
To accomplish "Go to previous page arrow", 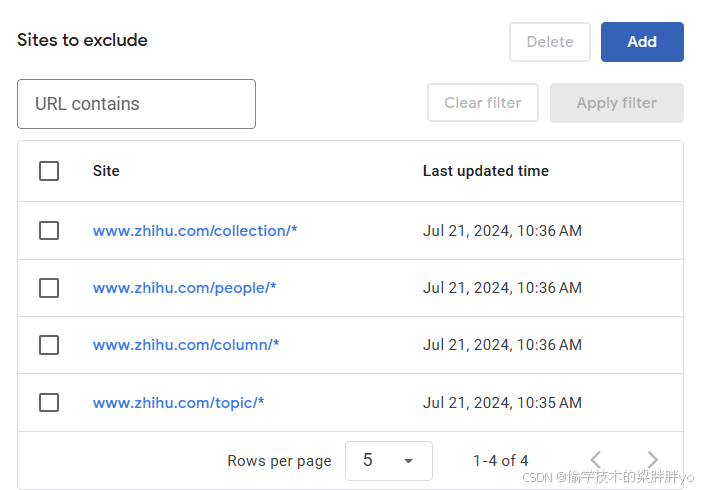I will pos(596,460).
